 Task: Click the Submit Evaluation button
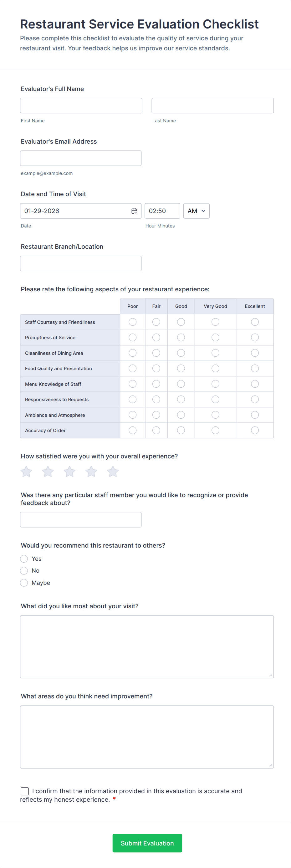click(147, 843)
